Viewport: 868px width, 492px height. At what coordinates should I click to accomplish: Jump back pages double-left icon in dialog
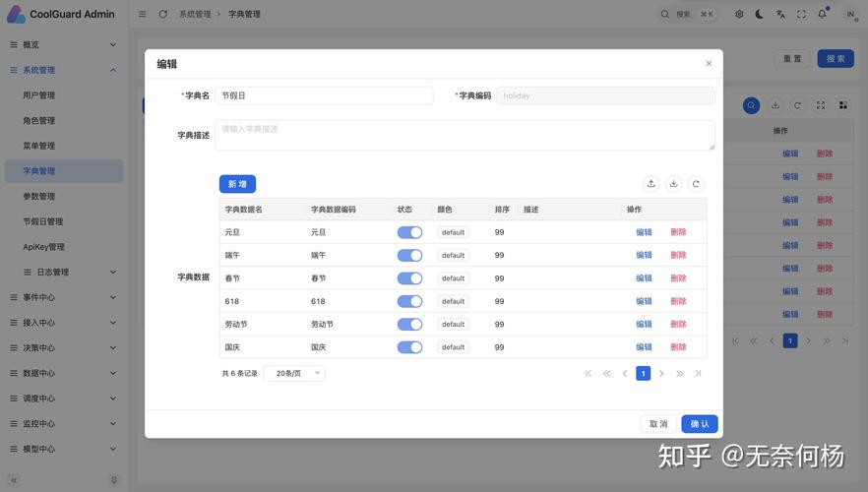pos(606,374)
